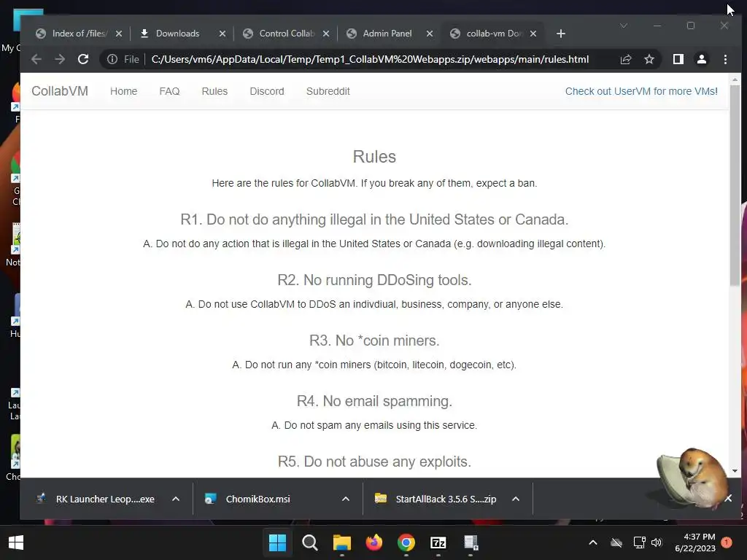Close the collab-vm tab
Image resolution: width=747 pixels, height=560 pixels.
pyautogui.click(x=533, y=34)
